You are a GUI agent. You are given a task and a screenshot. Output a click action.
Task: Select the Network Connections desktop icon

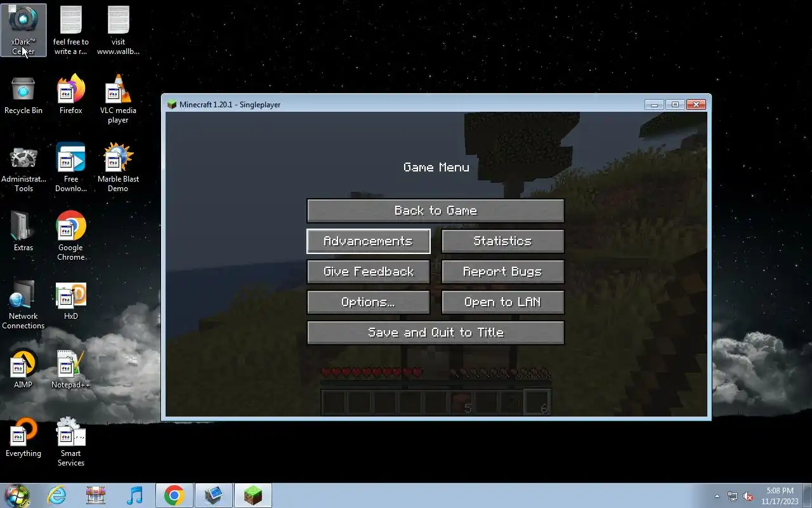(23, 304)
